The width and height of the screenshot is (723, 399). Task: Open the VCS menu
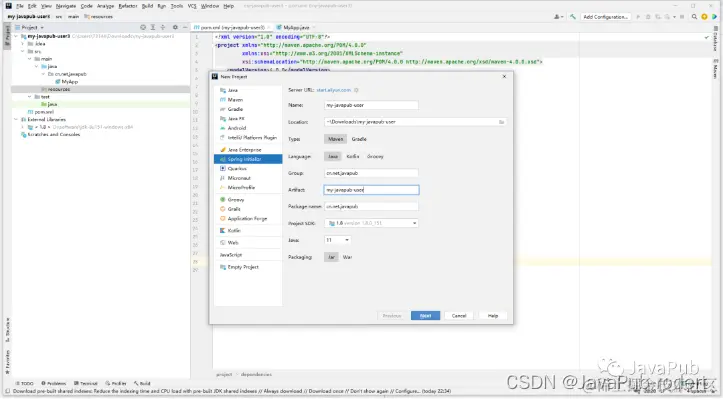coord(192,6)
